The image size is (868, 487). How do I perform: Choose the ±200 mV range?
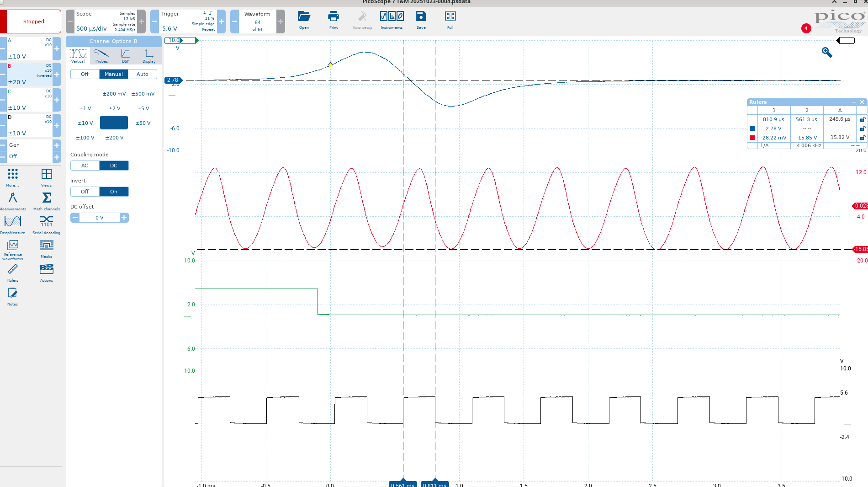114,94
